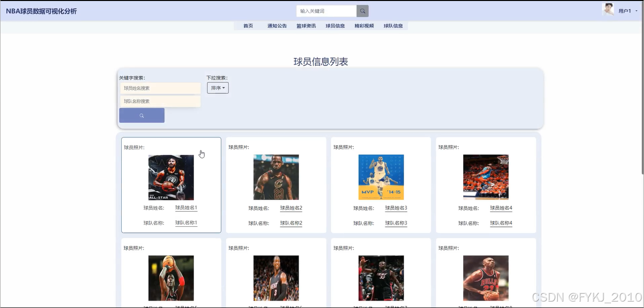
Task: Focus the 球员姓名搜索 input field
Action: point(160,88)
